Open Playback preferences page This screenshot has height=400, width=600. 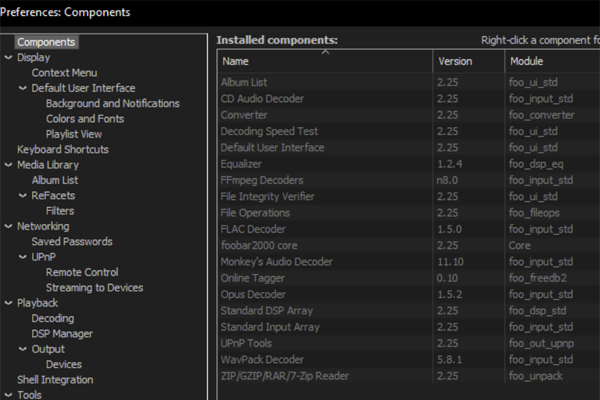tap(38, 303)
